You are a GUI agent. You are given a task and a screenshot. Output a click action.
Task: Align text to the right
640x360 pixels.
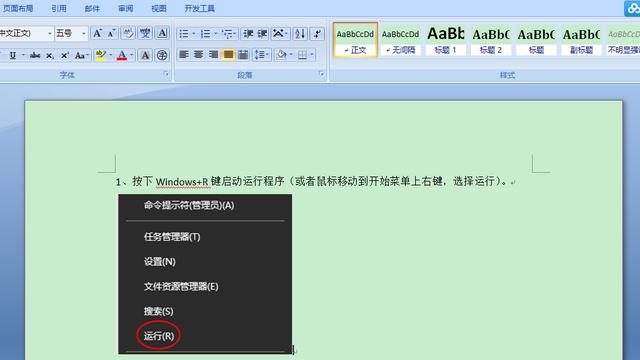(213, 55)
